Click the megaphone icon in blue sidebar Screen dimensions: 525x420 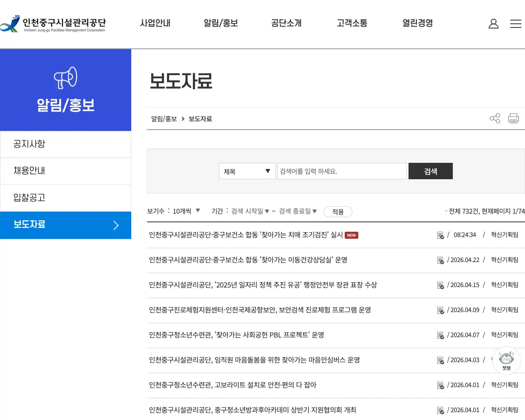(66, 77)
